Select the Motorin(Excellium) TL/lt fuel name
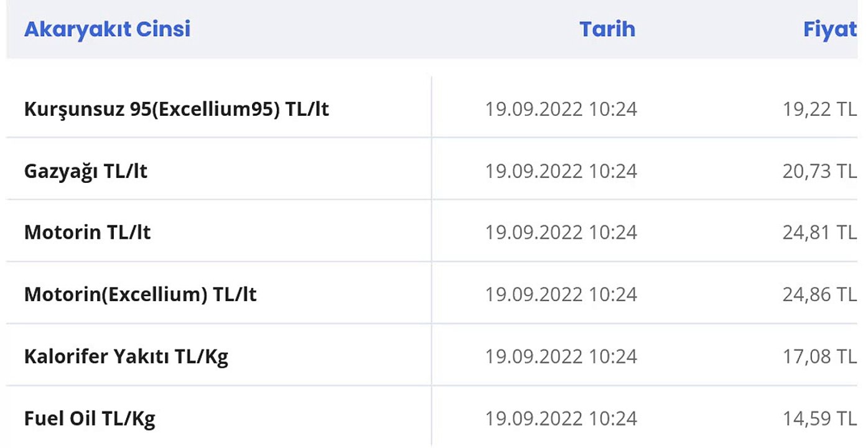Viewport: 868px width, 448px height. coord(140,294)
